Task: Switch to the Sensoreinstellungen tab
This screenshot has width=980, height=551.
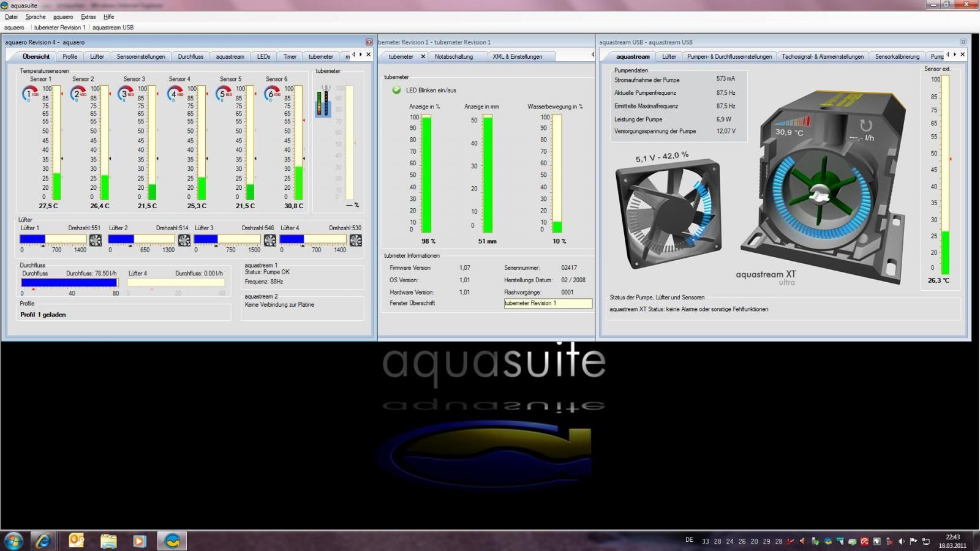Action: tap(141, 56)
